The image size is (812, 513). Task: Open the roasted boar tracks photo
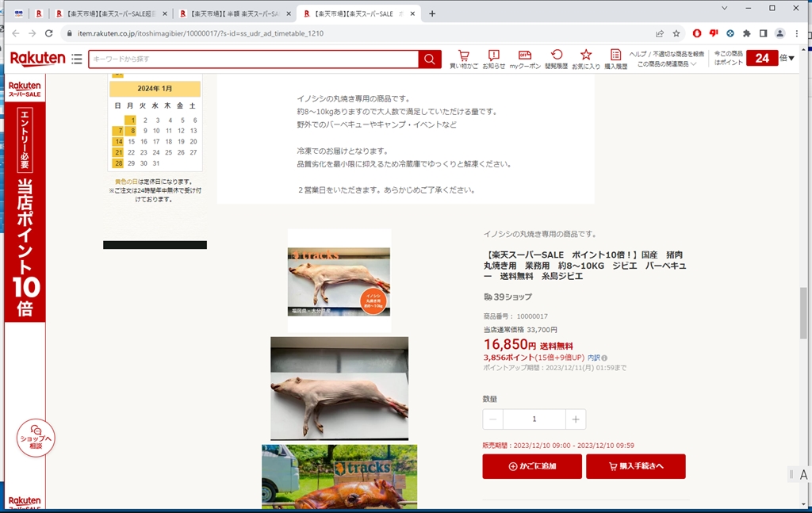point(339,477)
